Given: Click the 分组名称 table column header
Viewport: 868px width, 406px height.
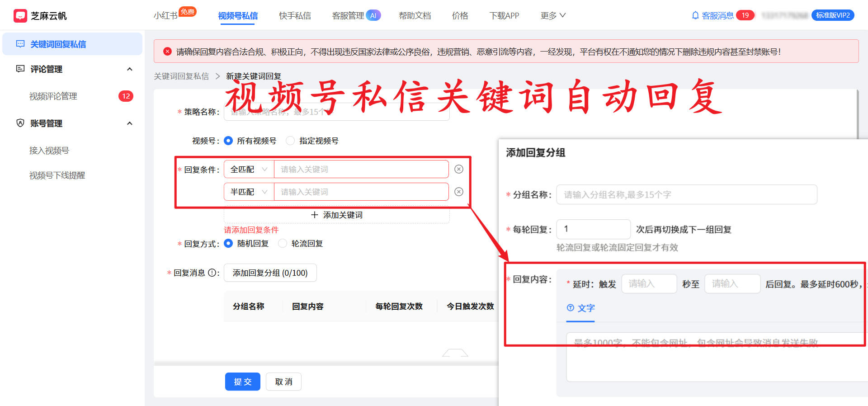Looking at the screenshot, I should (248, 306).
